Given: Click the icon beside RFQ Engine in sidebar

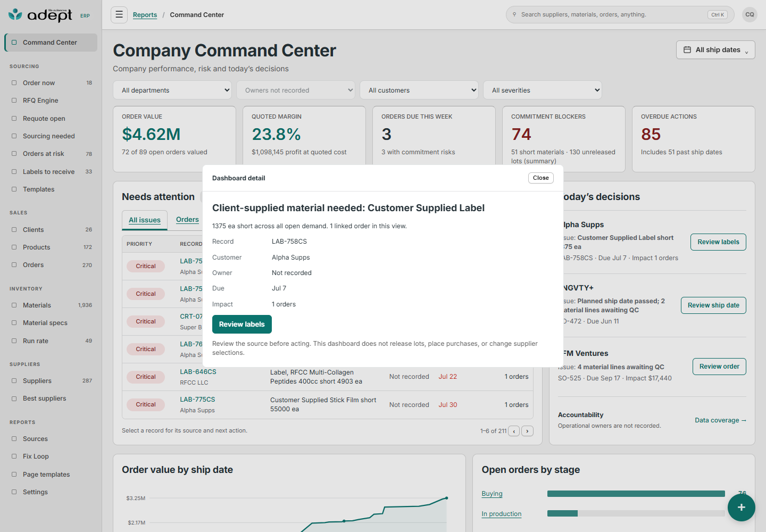Looking at the screenshot, I should coord(14,101).
